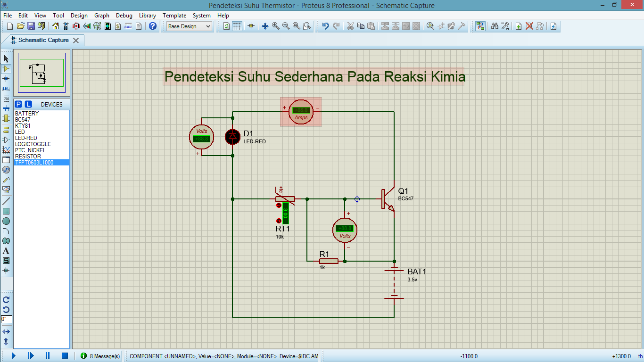Screen dimensions: 644x362
Task: Select the D1 LED-RED diode symbol
Action: [x=231, y=137]
